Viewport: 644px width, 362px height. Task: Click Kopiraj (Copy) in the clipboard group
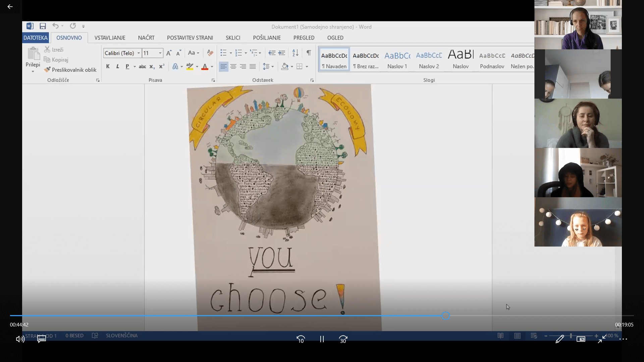56,60
